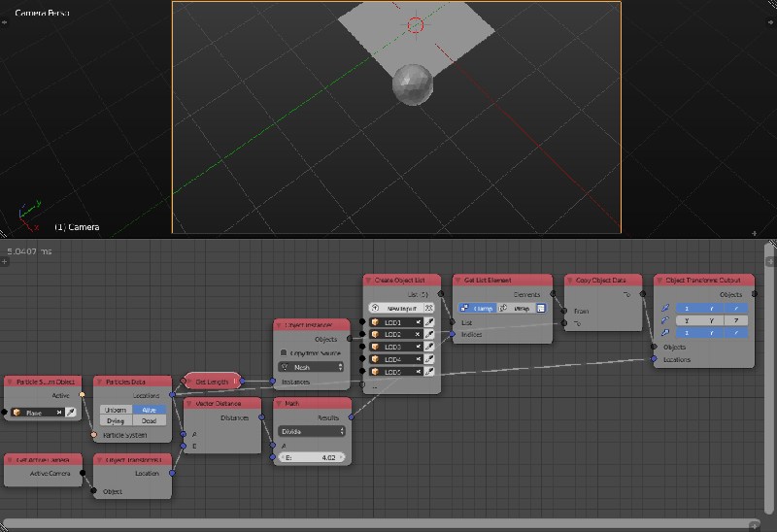Image resolution: width=777 pixels, height=532 pixels.
Task: Toggle rotation Z in Object Transforms Output
Action: point(736,320)
